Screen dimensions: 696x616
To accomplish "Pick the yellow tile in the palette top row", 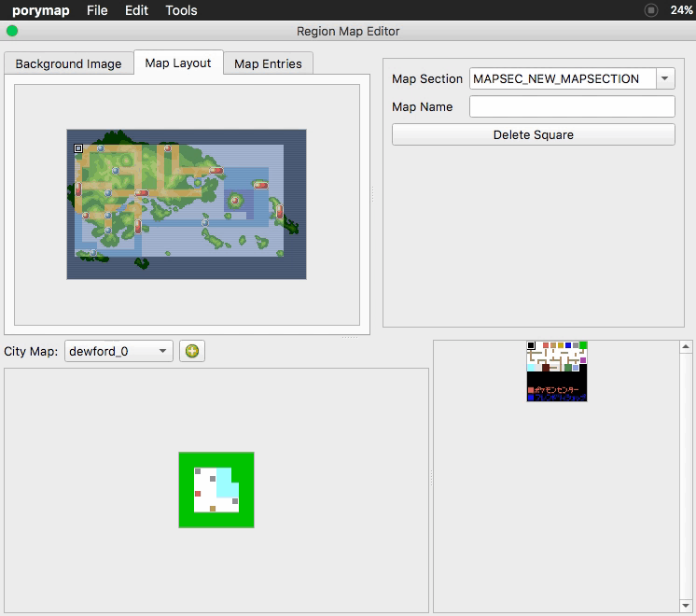I will tap(561, 345).
